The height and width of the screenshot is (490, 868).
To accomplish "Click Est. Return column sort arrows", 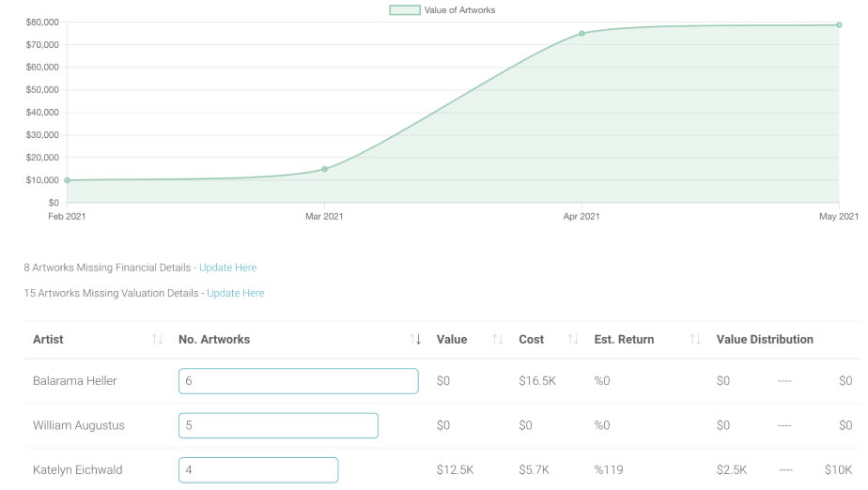I will point(695,340).
